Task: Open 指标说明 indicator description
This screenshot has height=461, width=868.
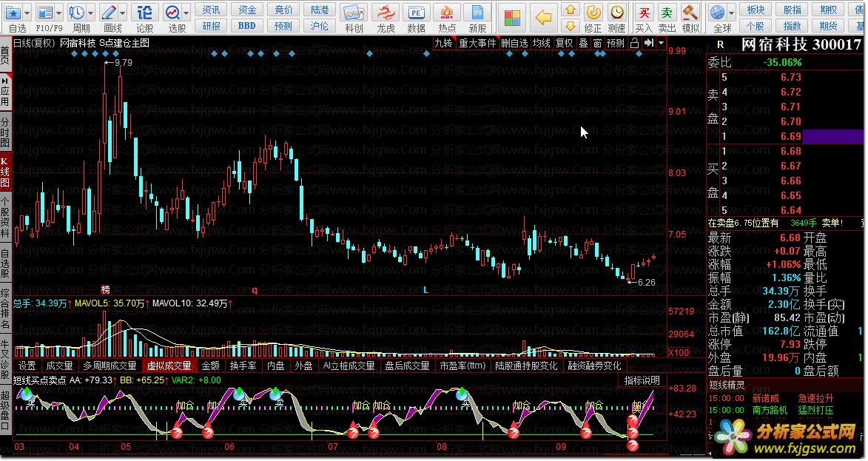Action: pyautogui.click(x=642, y=380)
